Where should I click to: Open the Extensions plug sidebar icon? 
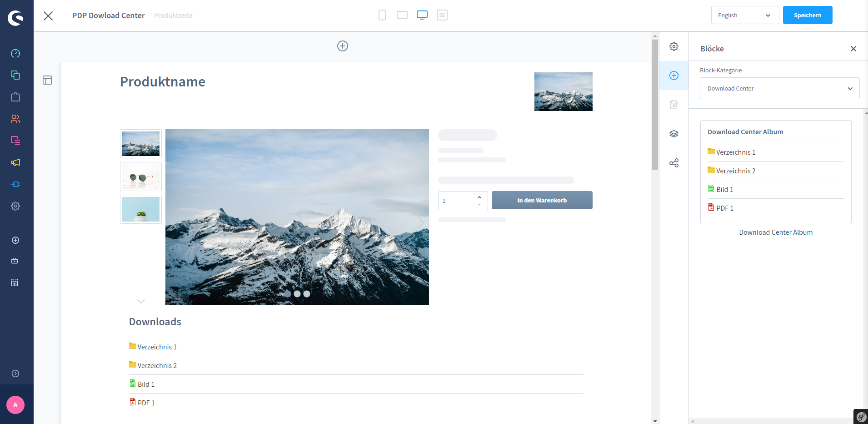pyautogui.click(x=15, y=184)
